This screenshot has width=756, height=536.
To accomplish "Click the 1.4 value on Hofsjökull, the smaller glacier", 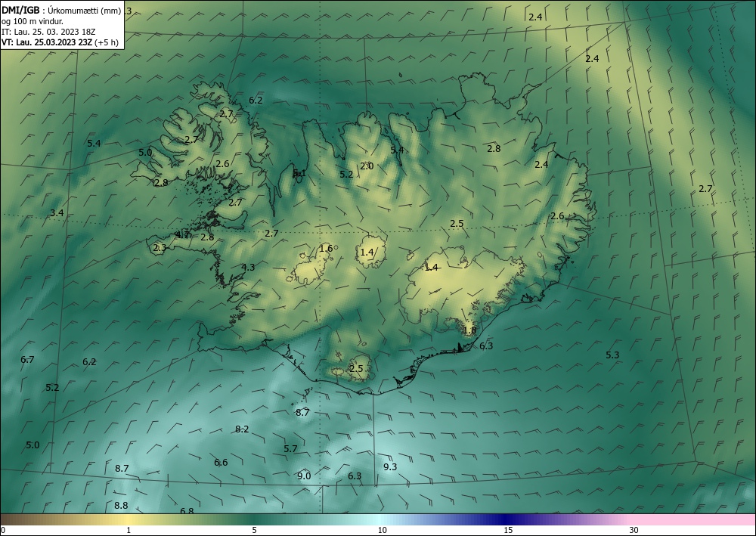I will pos(367,253).
